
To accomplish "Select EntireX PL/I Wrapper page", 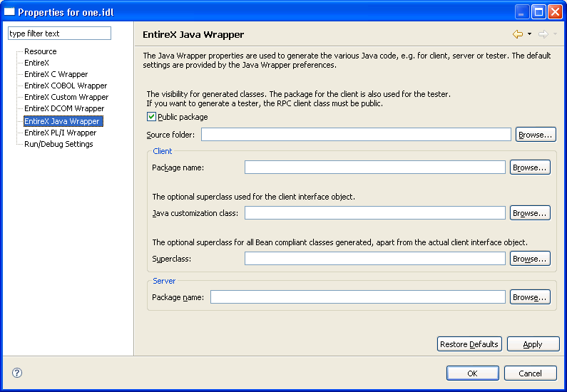I will pos(61,133).
